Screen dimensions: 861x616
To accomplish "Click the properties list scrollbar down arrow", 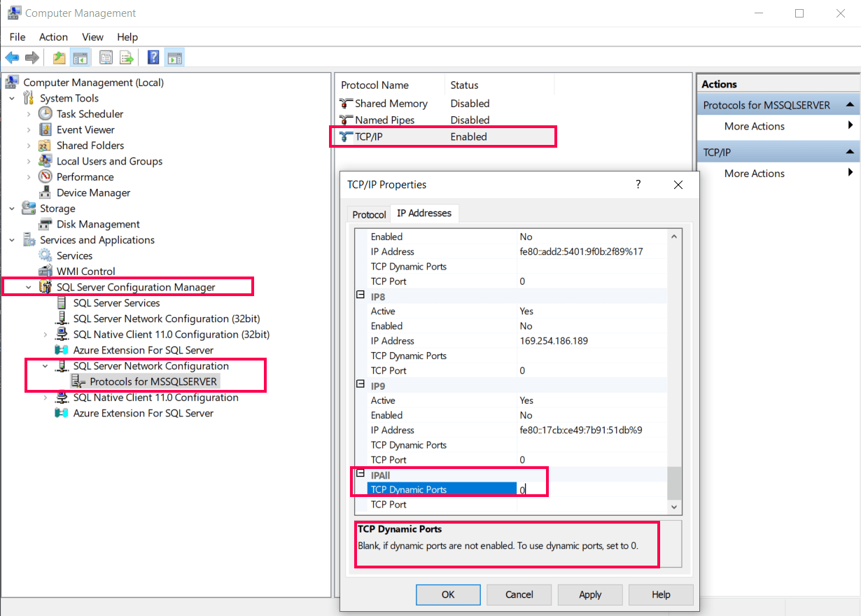I will 674,506.
